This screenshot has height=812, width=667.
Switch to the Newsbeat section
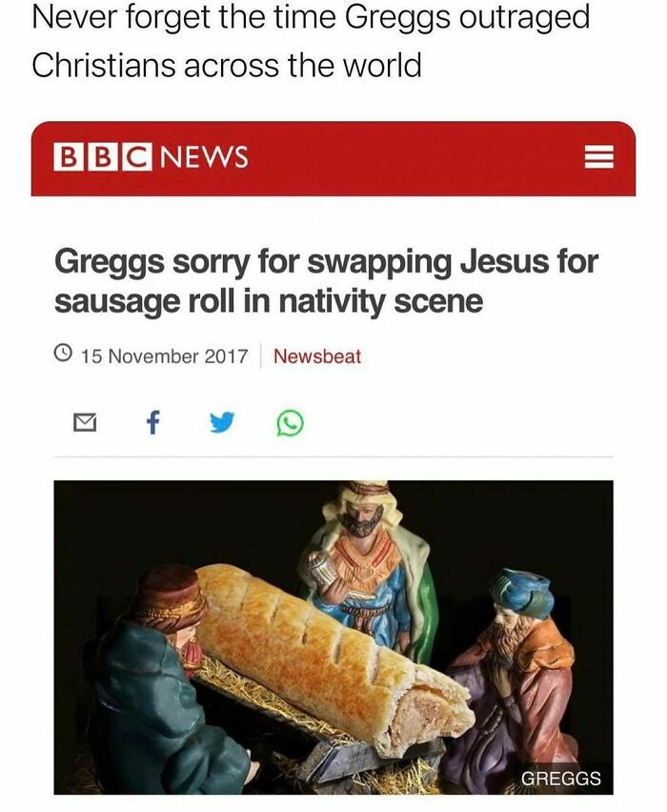[x=316, y=355]
